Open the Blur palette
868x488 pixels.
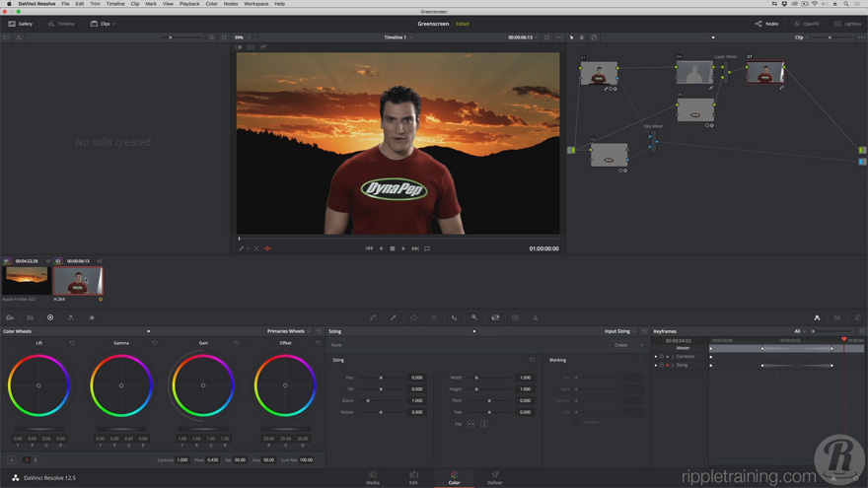click(454, 317)
